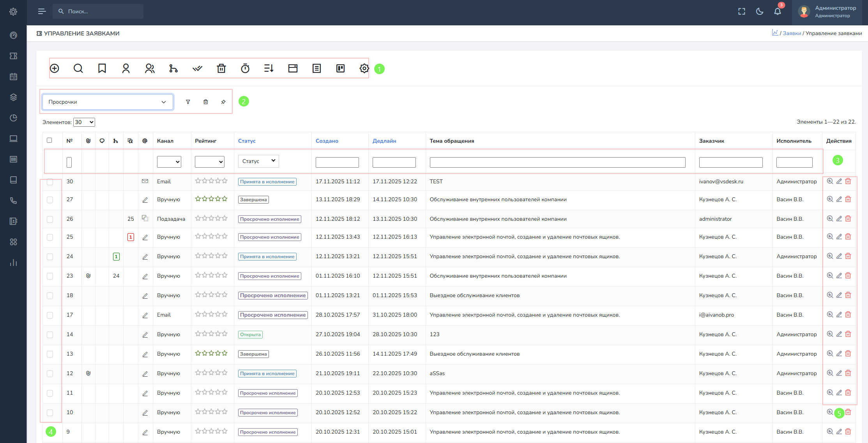Viewport: 868px width, 443px height.
Task: Click the timer stopwatch toolbar icon
Action: 245,69
